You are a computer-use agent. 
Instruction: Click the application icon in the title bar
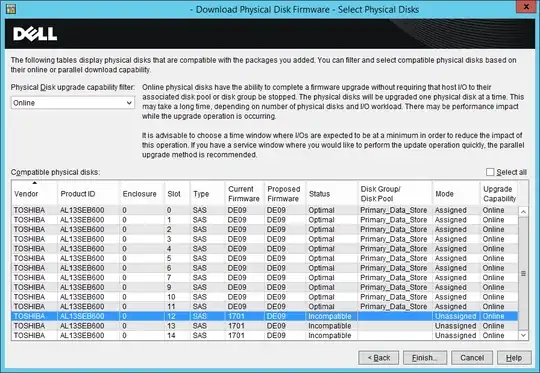click(10, 9)
